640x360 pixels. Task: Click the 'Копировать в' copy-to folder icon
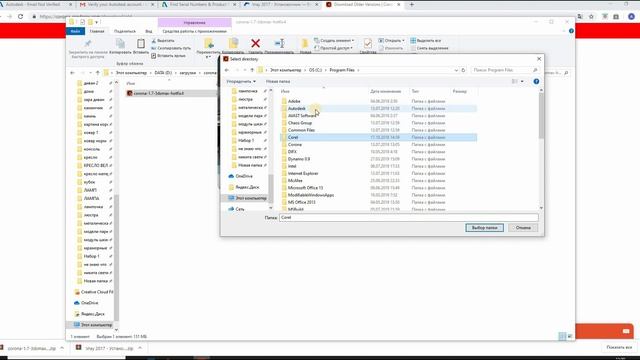point(233,43)
